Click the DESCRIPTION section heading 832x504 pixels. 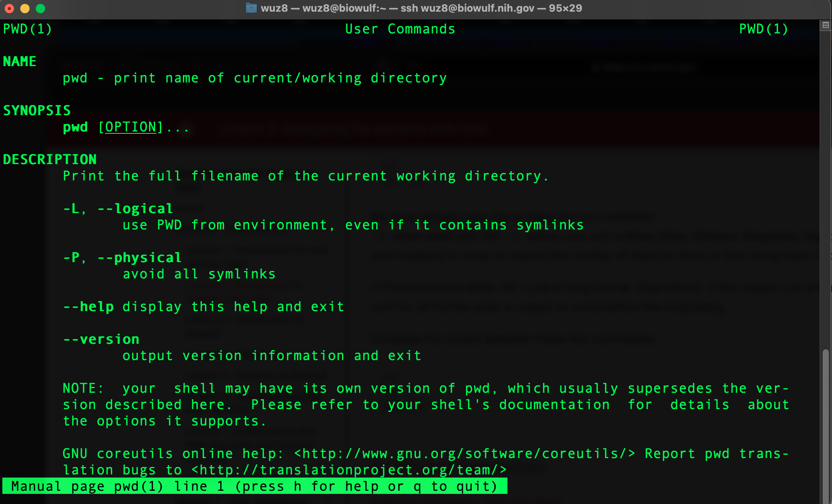tap(50, 159)
